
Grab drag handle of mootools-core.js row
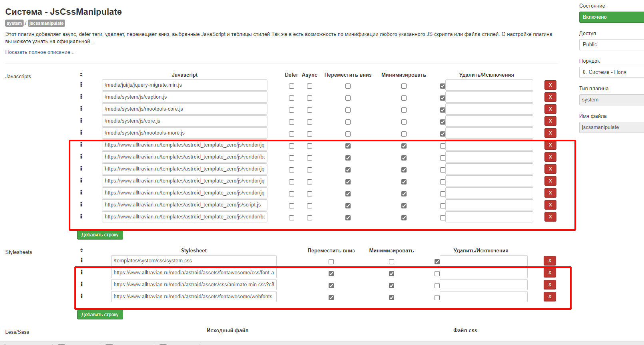point(81,108)
